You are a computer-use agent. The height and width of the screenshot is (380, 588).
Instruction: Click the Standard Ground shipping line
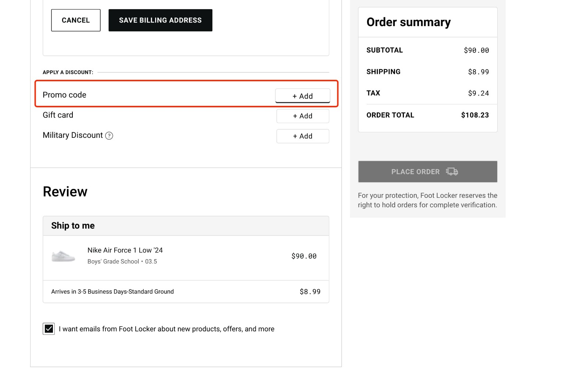click(x=112, y=291)
